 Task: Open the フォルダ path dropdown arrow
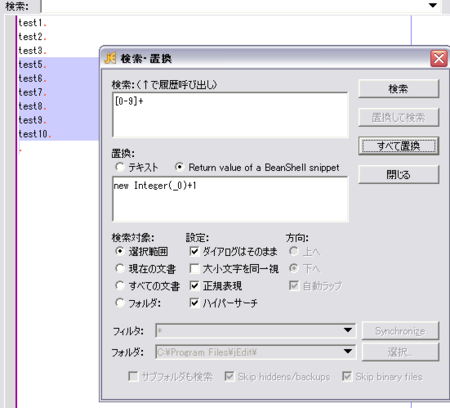pyautogui.click(x=348, y=352)
